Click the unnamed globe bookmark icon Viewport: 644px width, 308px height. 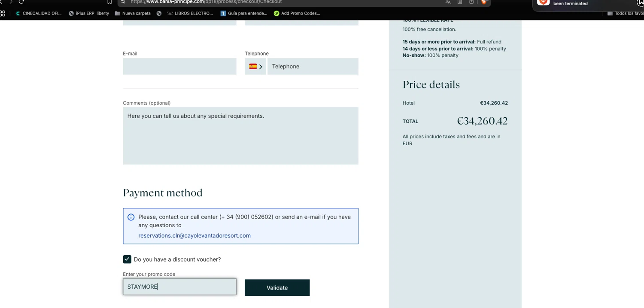coord(159,13)
